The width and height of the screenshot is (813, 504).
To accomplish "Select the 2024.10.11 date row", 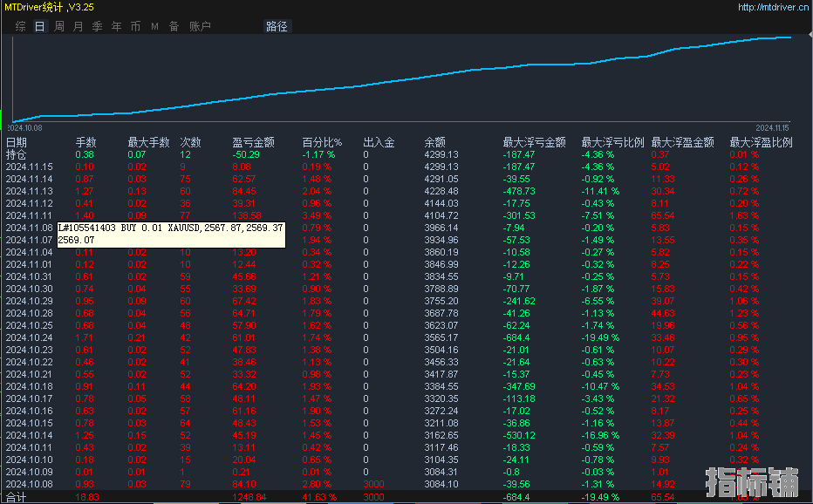I will pos(29,447).
